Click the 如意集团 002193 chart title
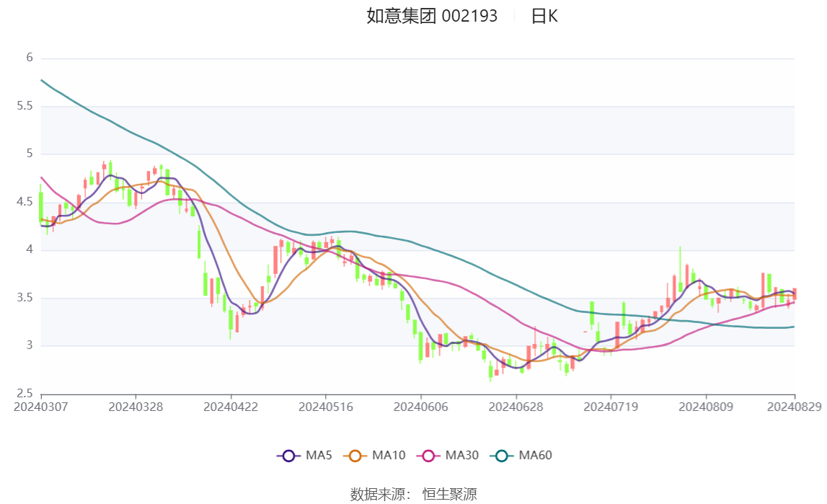The image size is (827, 504). click(432, 17)
